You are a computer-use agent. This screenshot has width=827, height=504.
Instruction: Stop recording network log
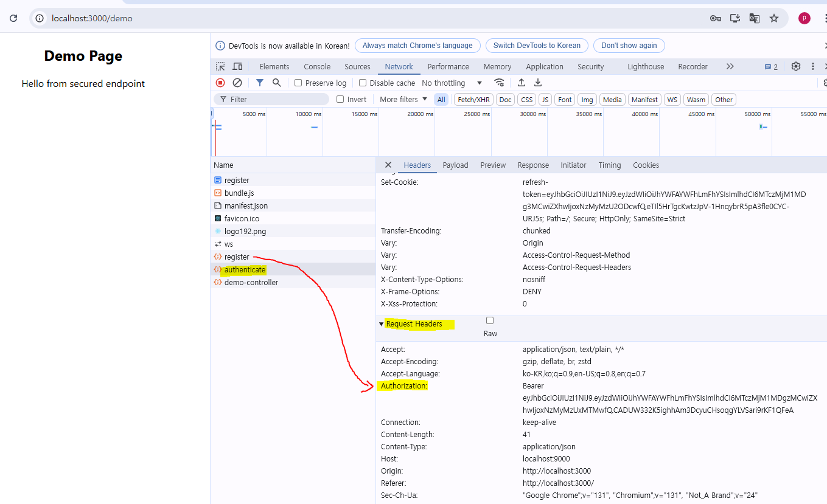point(220,83)
